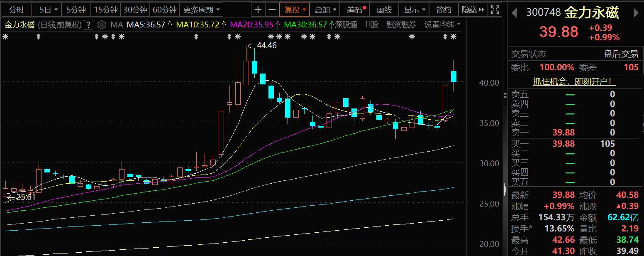Image resolution: width=644 pixels, height=256 pixels.
Task: Click the 融资融券 label
Action: pyautogui.click(x=401, y=25)
